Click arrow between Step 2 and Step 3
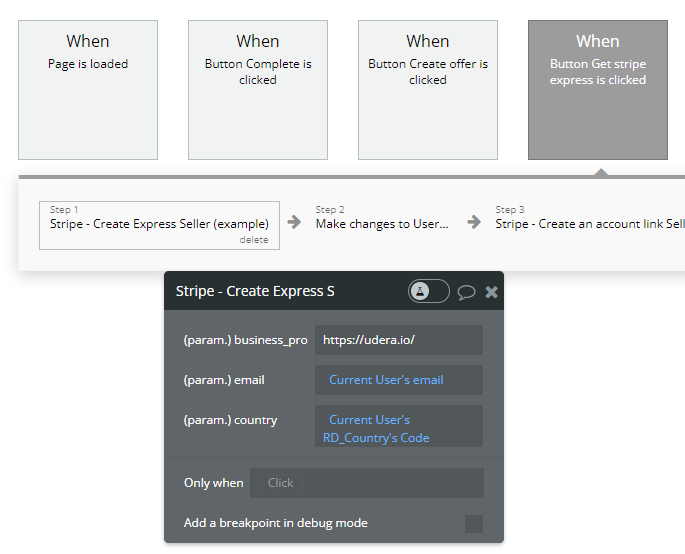Image resolution: width=685 pixels, height=554 pixels. point(474,223)
